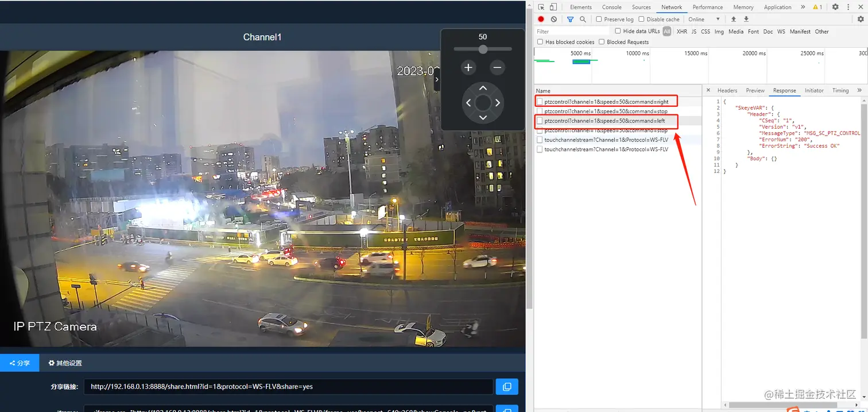The width and height of the screenshot is (868, 412).
Task: Switch to the Performance panel
Action: coord(707,7)
